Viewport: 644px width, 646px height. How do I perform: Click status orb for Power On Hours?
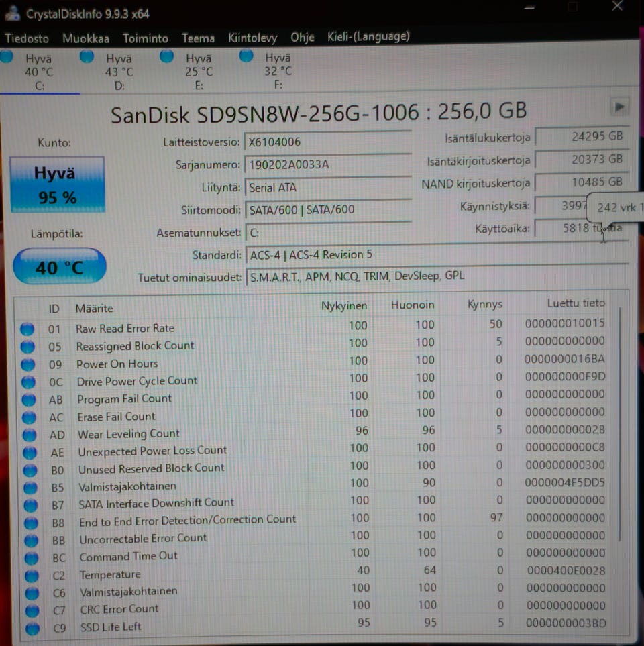pyautogui.click(x=28, y=364)
